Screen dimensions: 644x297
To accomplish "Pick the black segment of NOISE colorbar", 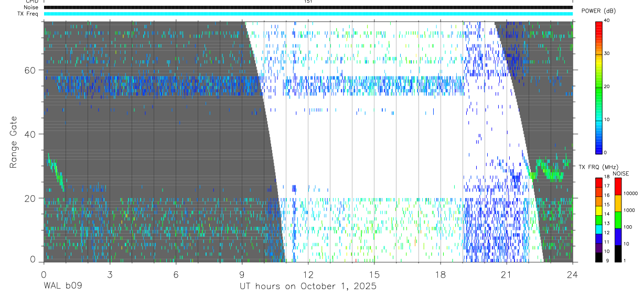I will click(618, 254).
